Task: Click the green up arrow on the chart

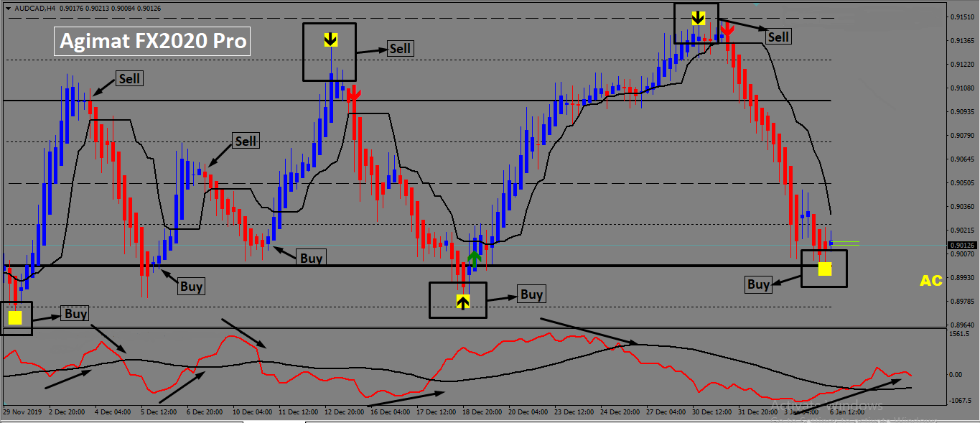Action: pos(474,259)
